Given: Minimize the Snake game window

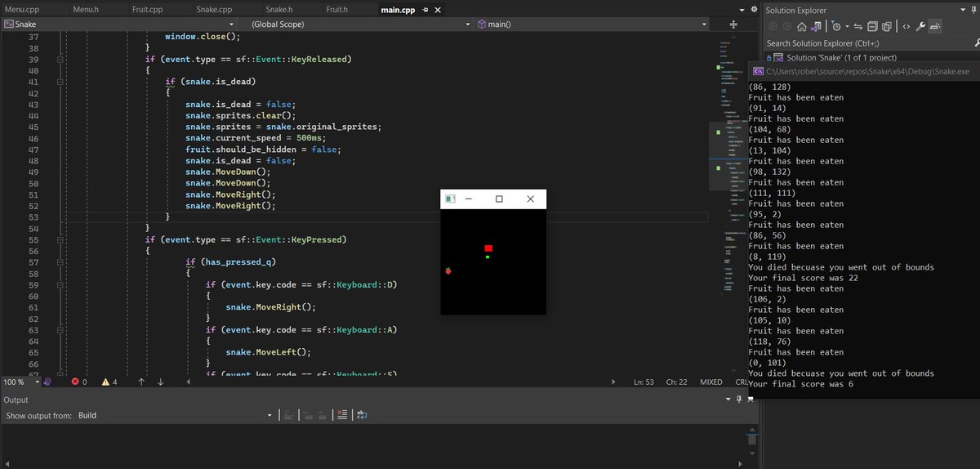Looking at the screenshot, I should (469, 199).
